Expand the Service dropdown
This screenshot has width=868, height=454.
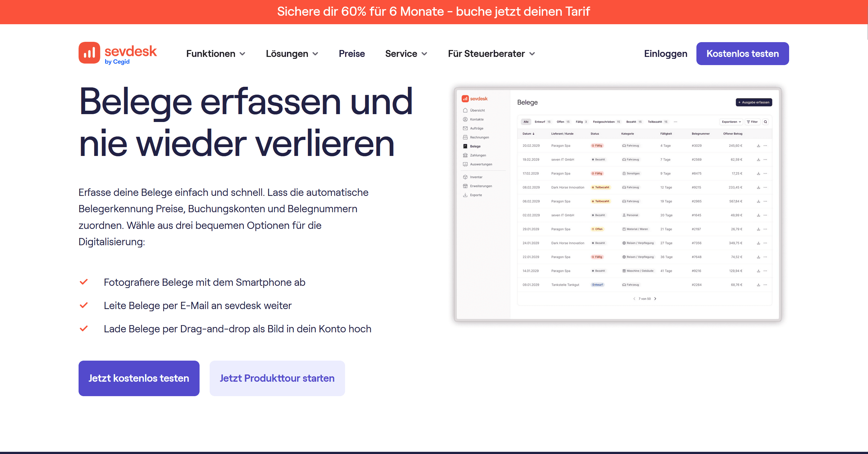coord(406,53)
